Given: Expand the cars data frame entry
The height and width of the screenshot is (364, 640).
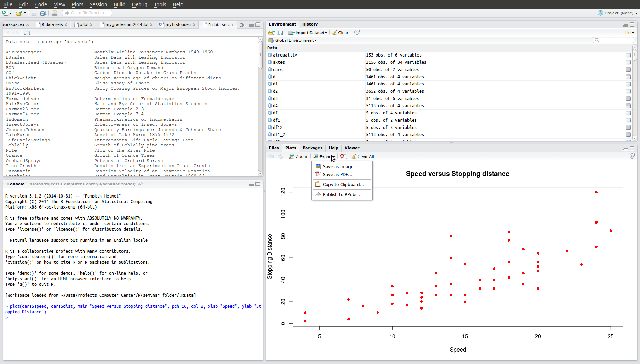Looking at the screenshot, I should coord(270,70).
